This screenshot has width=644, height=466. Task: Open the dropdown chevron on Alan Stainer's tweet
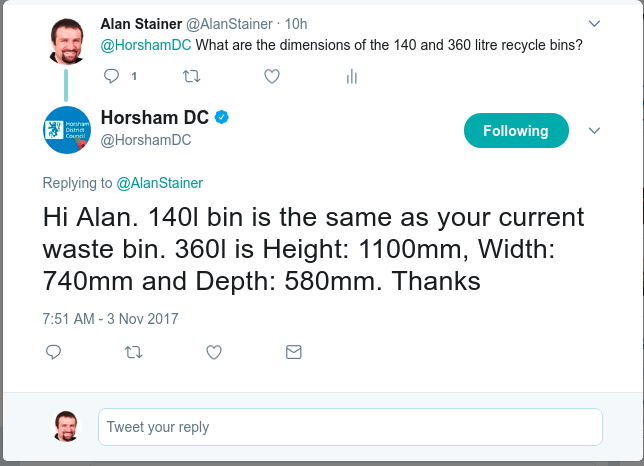pos(594,24)
